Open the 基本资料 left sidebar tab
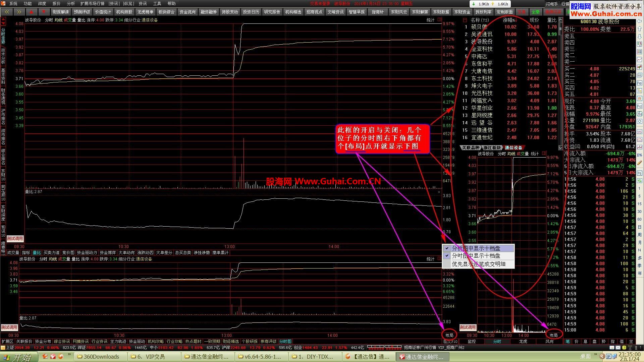This screenshot has width=644, height=362. click(x=3, y=76)
